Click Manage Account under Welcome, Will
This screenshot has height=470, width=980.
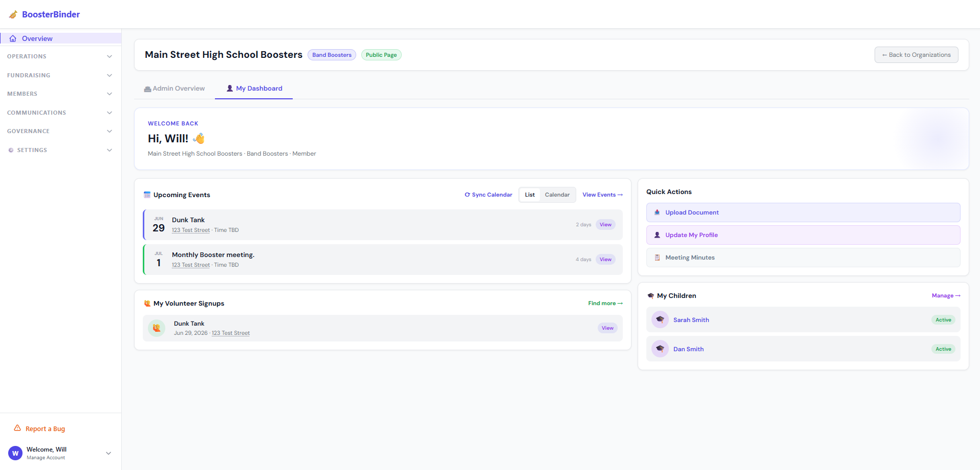(x=46, y=458)
